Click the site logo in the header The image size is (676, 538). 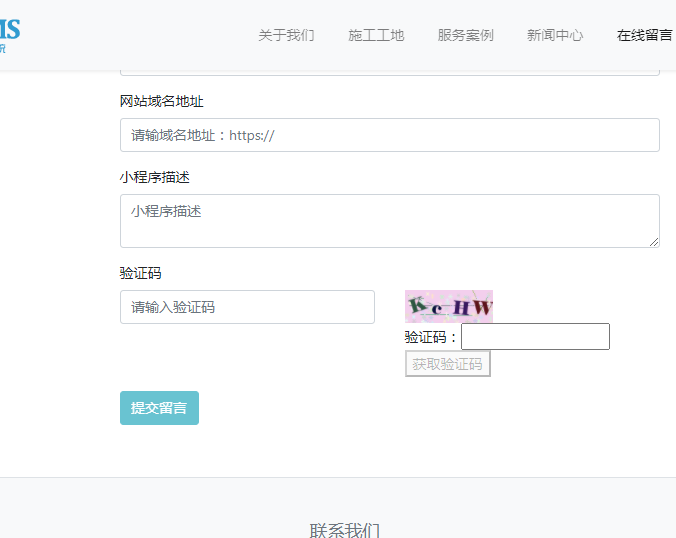pos(10,34)
